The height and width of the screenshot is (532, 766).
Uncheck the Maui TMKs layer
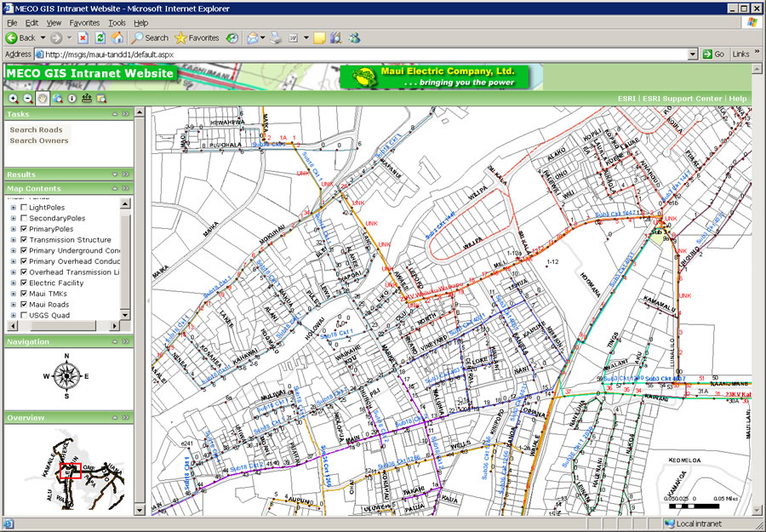[24, 294]
